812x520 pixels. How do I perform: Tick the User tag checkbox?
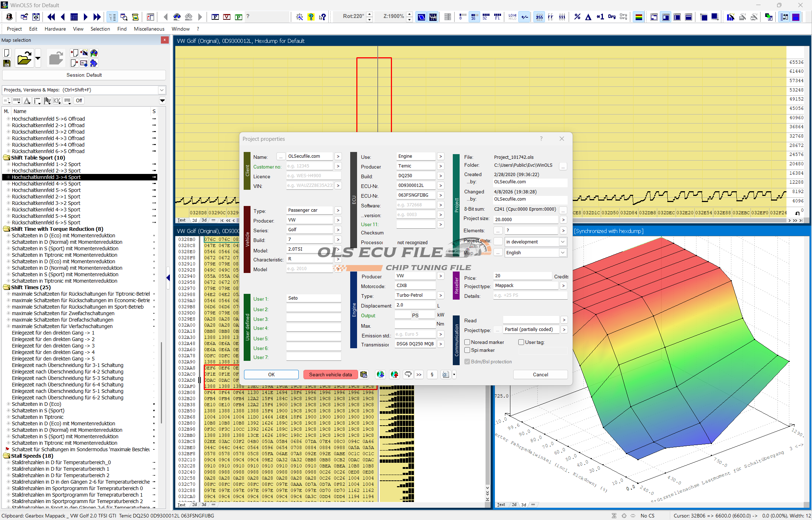521,342
